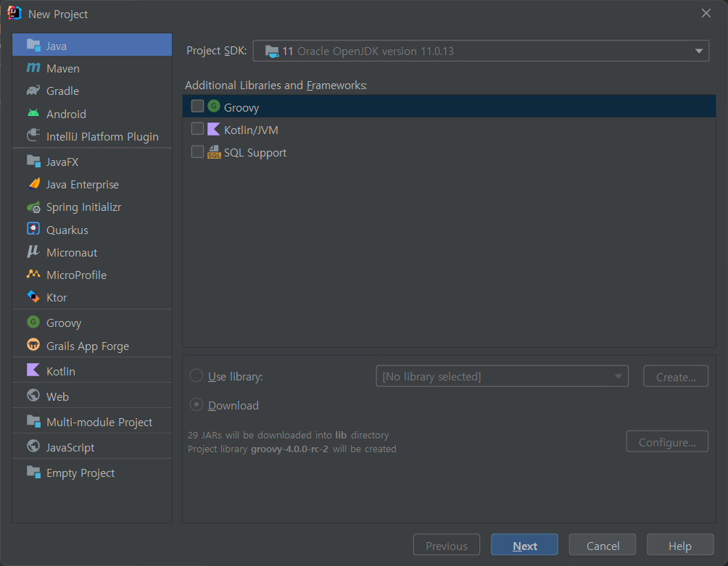Pick the Micronaut mu icon
This screenshot has width=728, height=566.
(33, 252)
